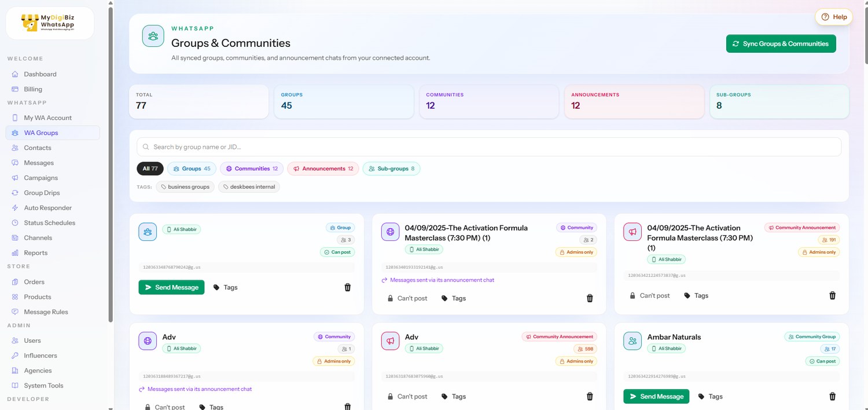This screenshot has height=410, width=868.
Task: Click the Groups 45 stat card
Action: [344, 102]
